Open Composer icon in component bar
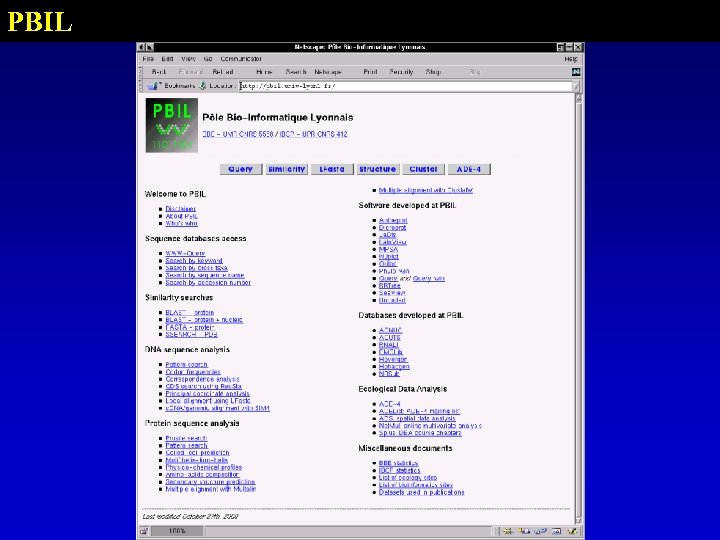Screen dimensions: 720x540 572,531
